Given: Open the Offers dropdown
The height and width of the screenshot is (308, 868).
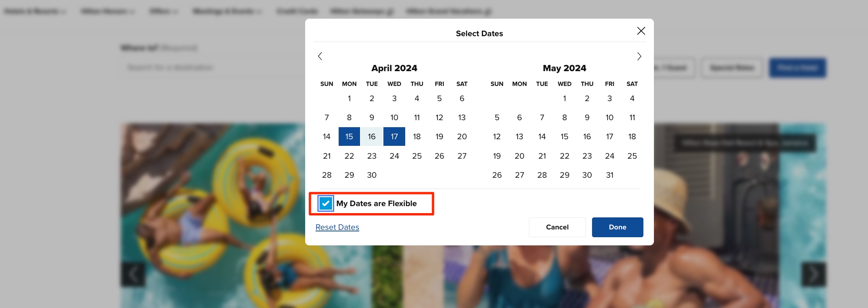Looking at the screenshot, I should pos(163,11).
